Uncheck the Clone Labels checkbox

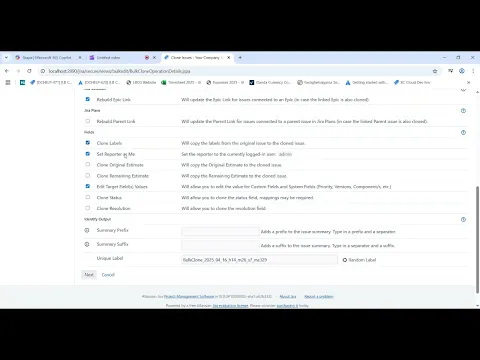pyautogui.click(x=88, y=143)
